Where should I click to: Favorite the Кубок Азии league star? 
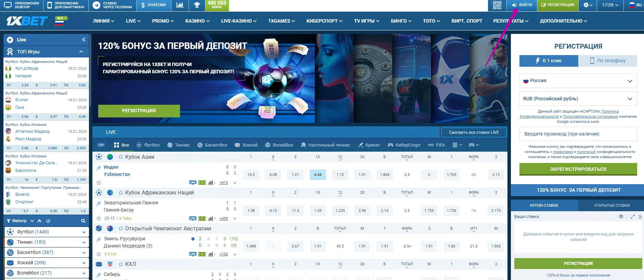coord(121,157)
